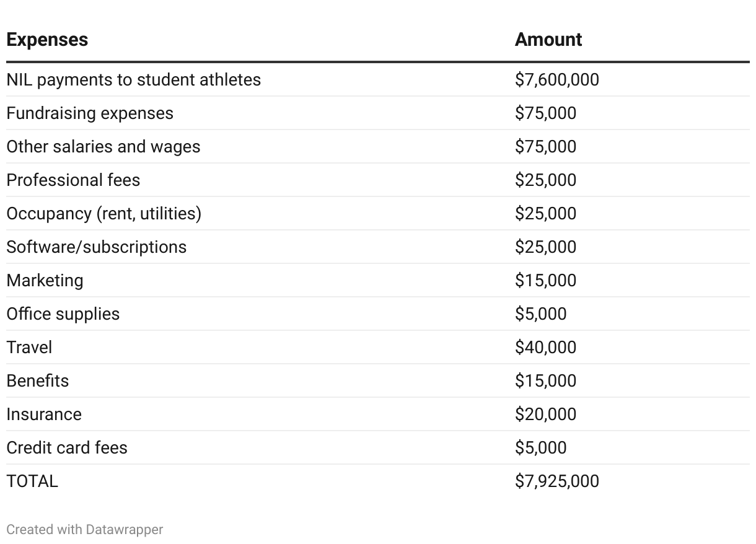Click the TOTAL row label
Screen dimensions: 756x544
(x=32, y=481)
